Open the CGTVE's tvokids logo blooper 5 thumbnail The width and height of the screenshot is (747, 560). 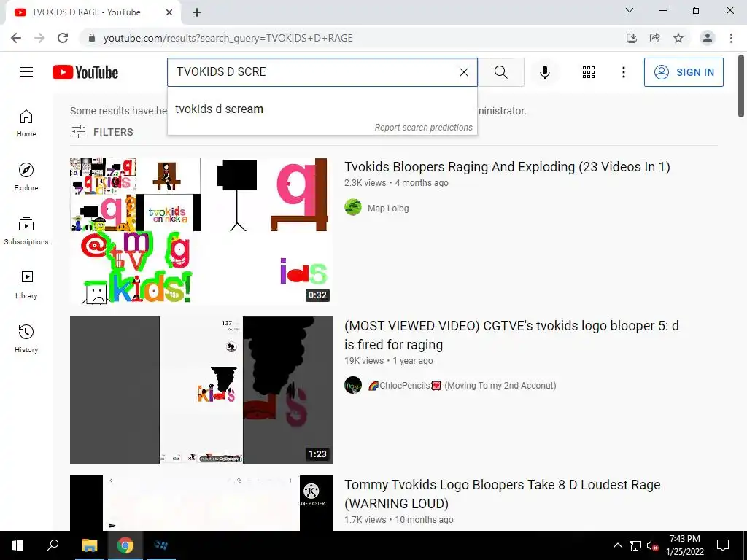point(201,390)
